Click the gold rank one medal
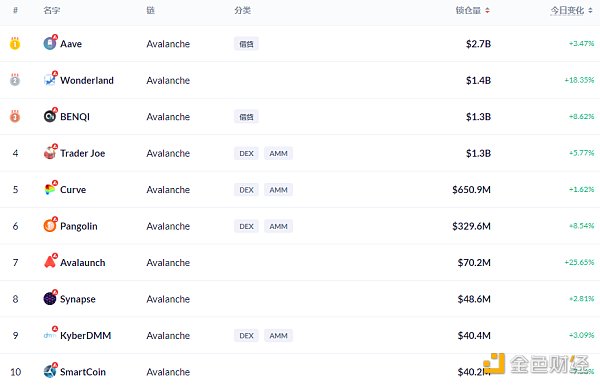The image size is (600, 385). [15, 44]
